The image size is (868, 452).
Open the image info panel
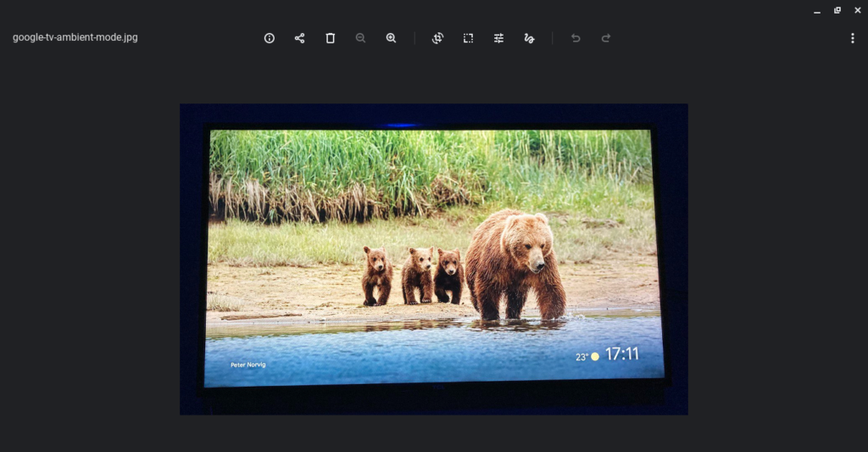click(x=269, y=38)
